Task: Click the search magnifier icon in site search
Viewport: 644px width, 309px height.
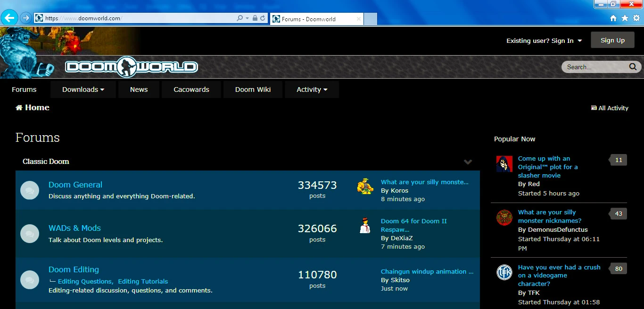Action: point(633,67)
